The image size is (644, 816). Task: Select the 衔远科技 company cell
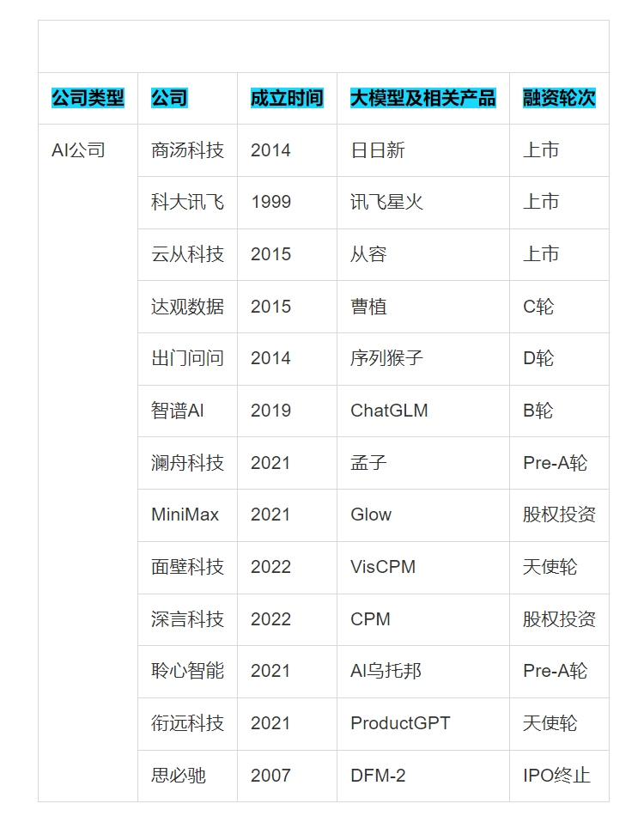coord(187,723)
